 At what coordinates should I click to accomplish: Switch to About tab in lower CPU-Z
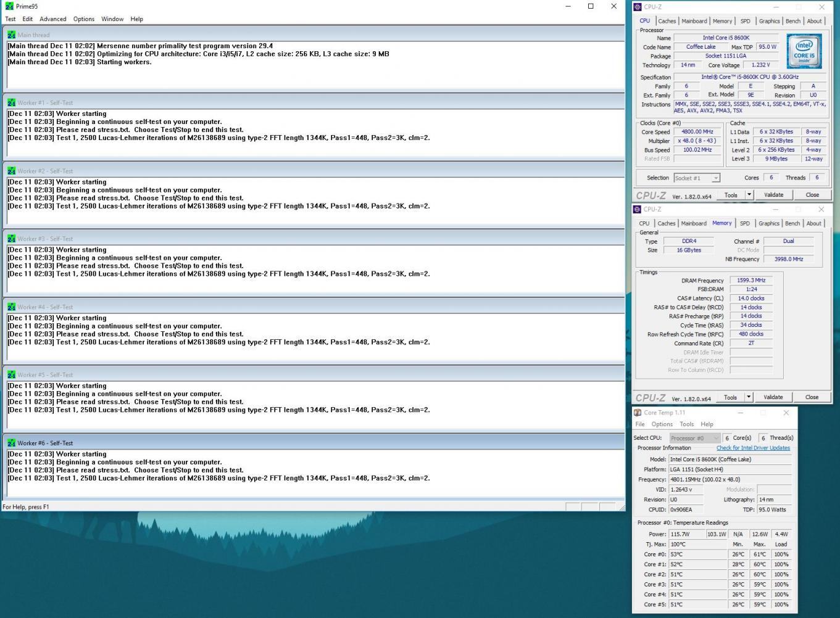point(813,223)
